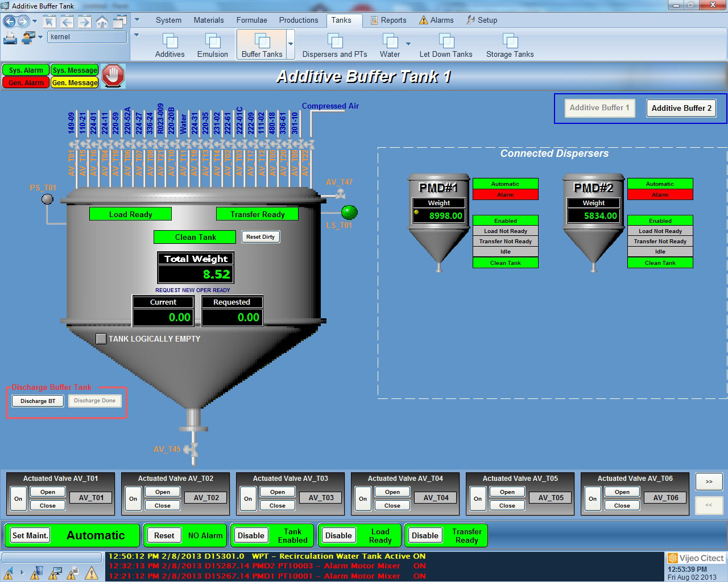Screen dimensions: 728x582
Task: Toggle On for Actuated Valve AV_T04
Action: [363, 498]
